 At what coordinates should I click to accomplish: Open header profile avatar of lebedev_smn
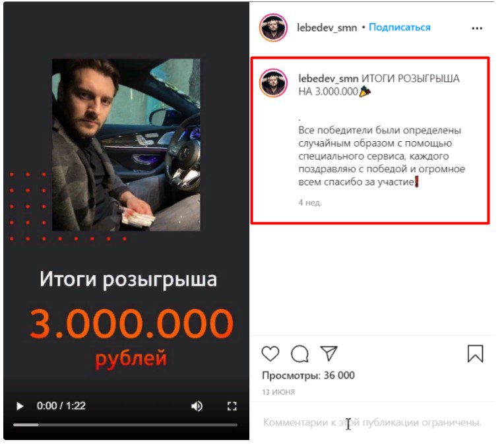tap(273, 28)
